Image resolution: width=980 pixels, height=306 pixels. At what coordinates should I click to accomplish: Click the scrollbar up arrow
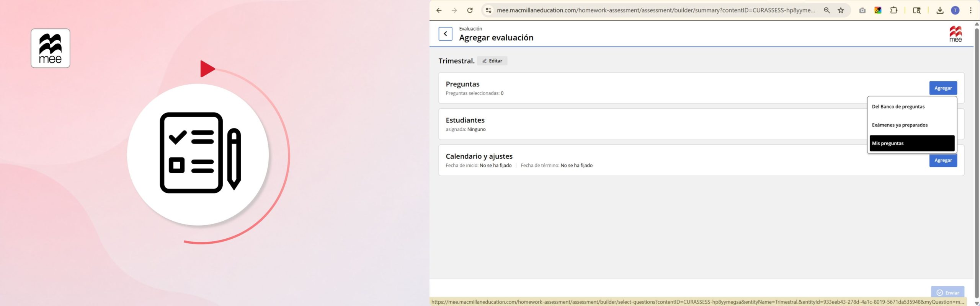977,24
